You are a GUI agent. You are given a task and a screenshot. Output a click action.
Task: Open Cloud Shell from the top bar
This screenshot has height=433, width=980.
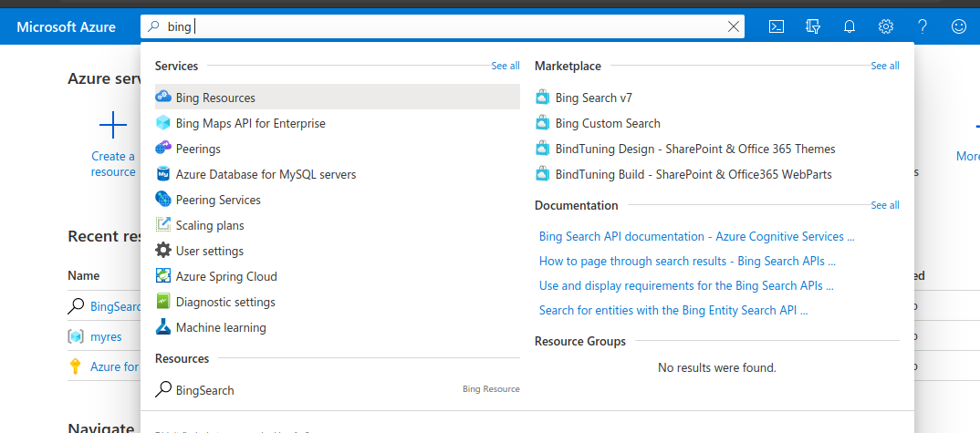click(x=777, y=26)
